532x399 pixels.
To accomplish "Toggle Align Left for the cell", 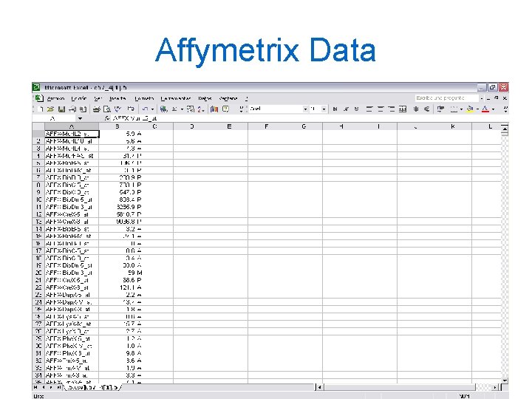I will click(x=370, y=109).
